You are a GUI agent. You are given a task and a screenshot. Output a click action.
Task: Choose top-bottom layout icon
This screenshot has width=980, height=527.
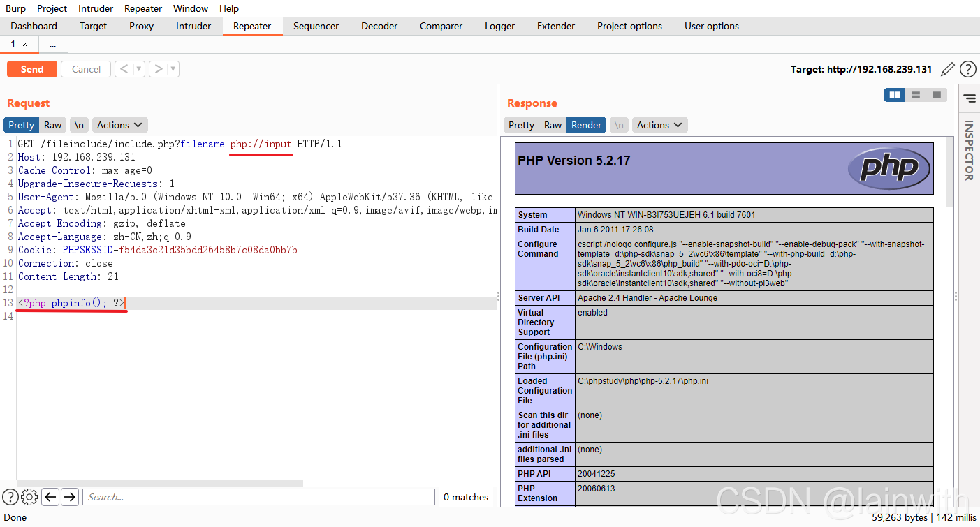pos(915,95)
